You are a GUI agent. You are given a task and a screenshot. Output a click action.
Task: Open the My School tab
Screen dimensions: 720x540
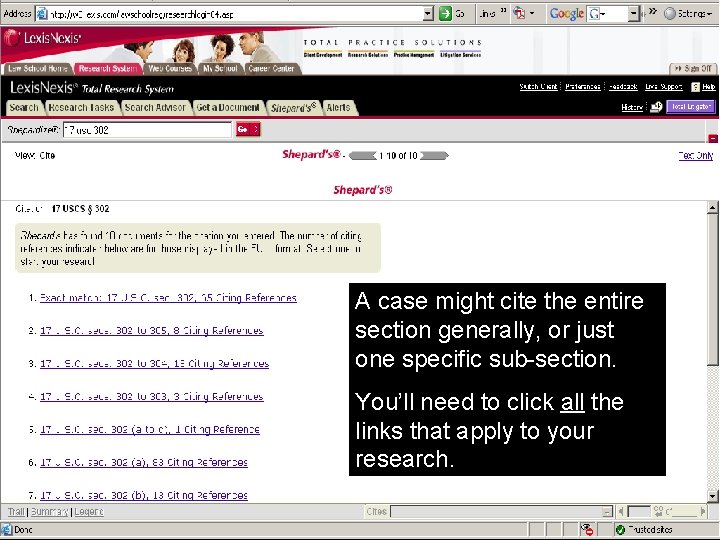tap(220, 68)
